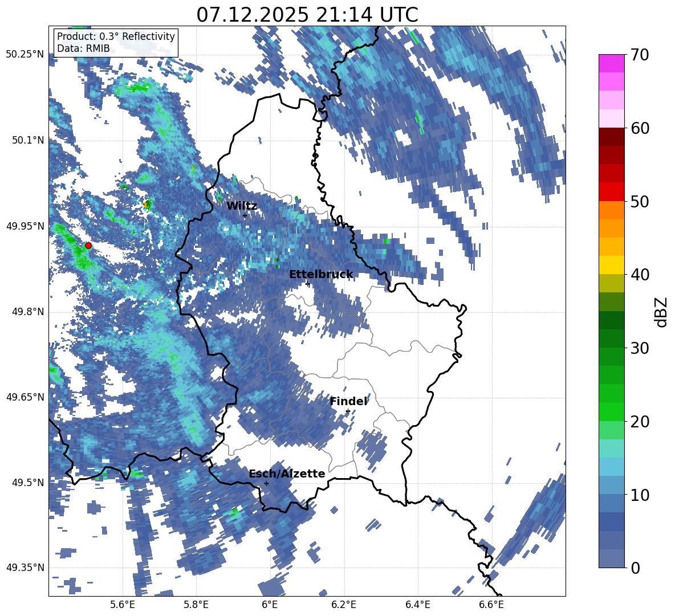Image resolution: width=675 pixels, height=616 pixels.
Task: Click the yellow colorbar segment above 40
Action: (x=611, y=265)
